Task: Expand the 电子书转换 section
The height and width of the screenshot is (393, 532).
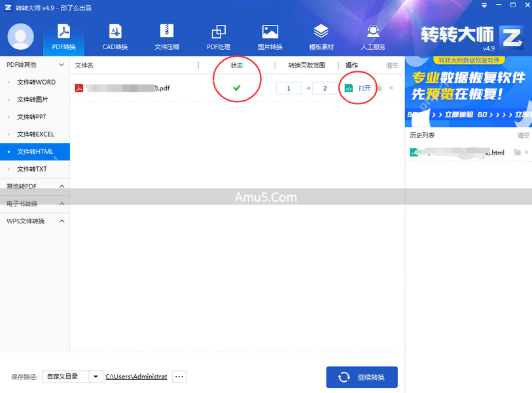Action: [35, 204]
